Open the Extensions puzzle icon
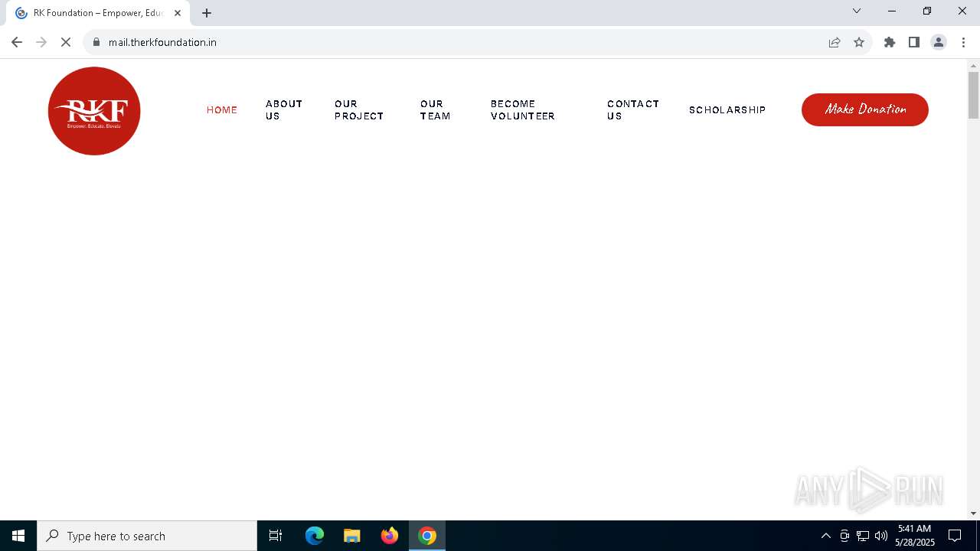 point(890,42)
